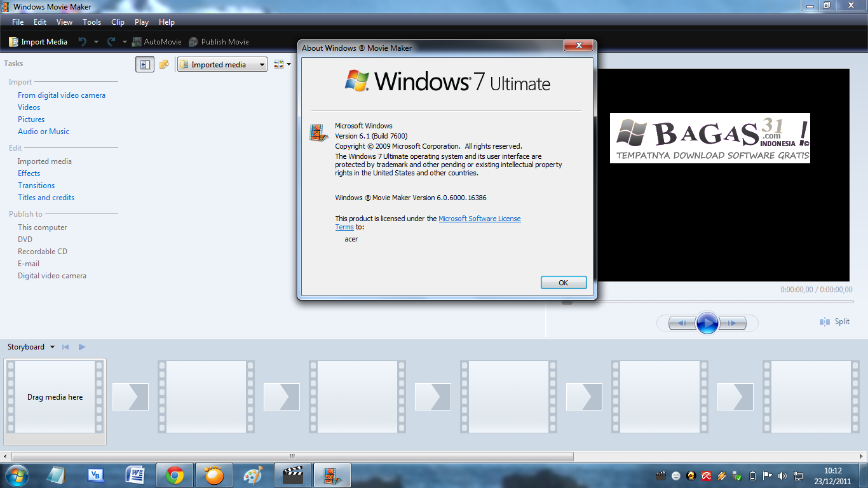The width and height of the screenshot is (868, 488).
Task: Open the Paint palette taskbar icon
Action: (x=253, y=475)
